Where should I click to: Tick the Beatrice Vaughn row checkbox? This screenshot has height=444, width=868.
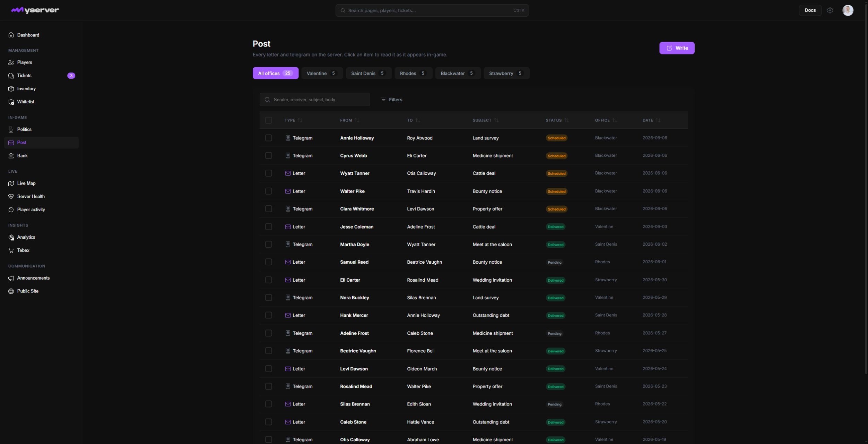[x=269, y=351]
